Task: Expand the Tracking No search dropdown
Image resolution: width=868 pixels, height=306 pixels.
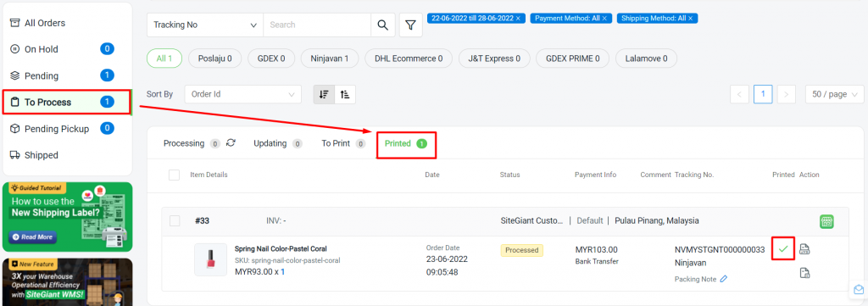Action: (x=205, y=25)
